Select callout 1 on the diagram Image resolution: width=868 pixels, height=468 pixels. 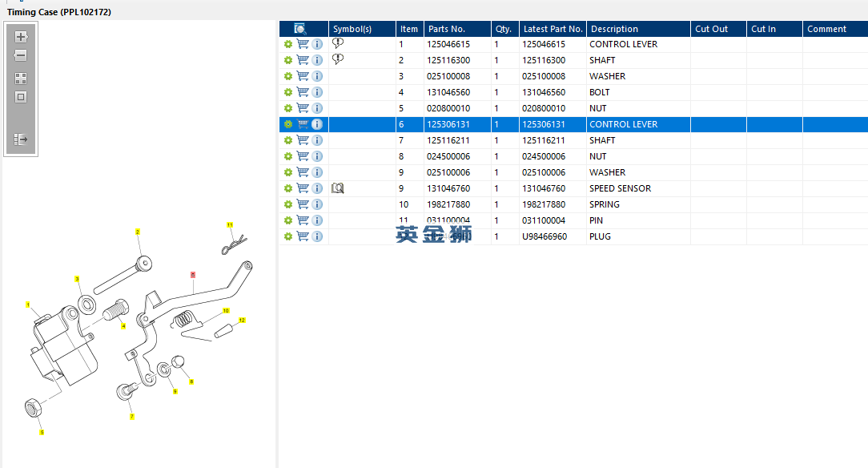click(28, 305)
